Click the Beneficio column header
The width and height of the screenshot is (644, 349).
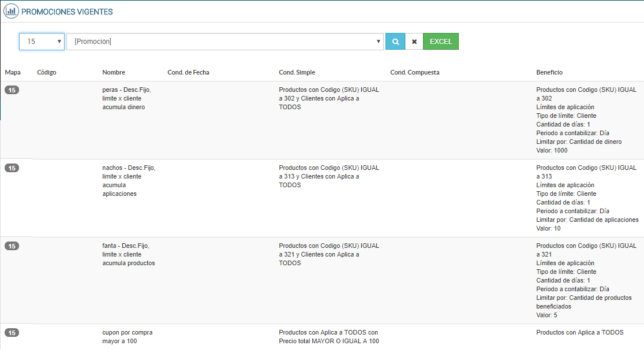549,72
